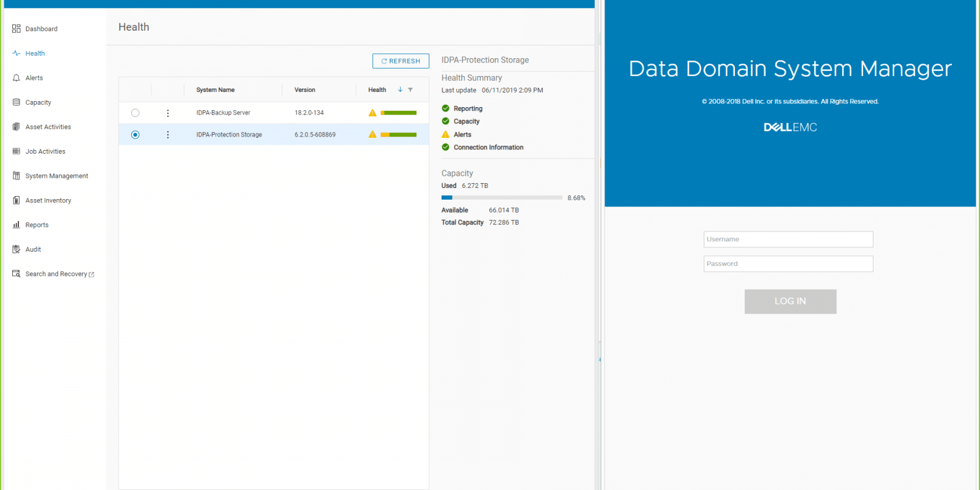Click the 8.68% capacity value

(576, 198)
